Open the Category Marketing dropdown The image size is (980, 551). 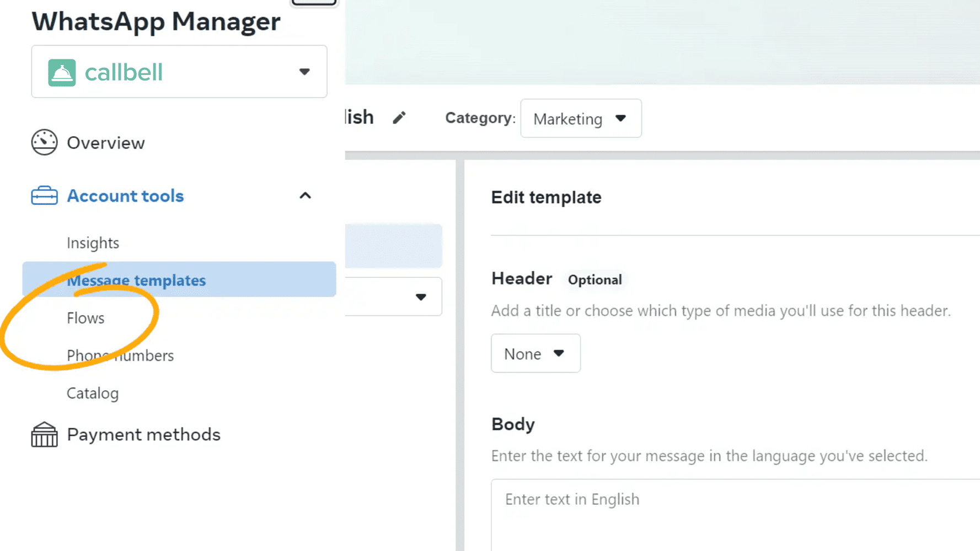point(581,118)
